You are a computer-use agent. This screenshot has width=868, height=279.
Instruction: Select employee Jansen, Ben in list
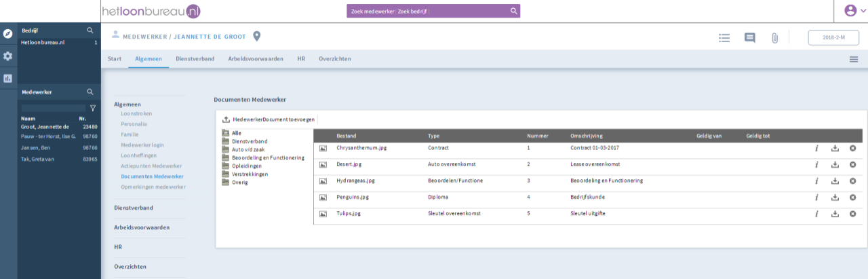tap(35, 147)
